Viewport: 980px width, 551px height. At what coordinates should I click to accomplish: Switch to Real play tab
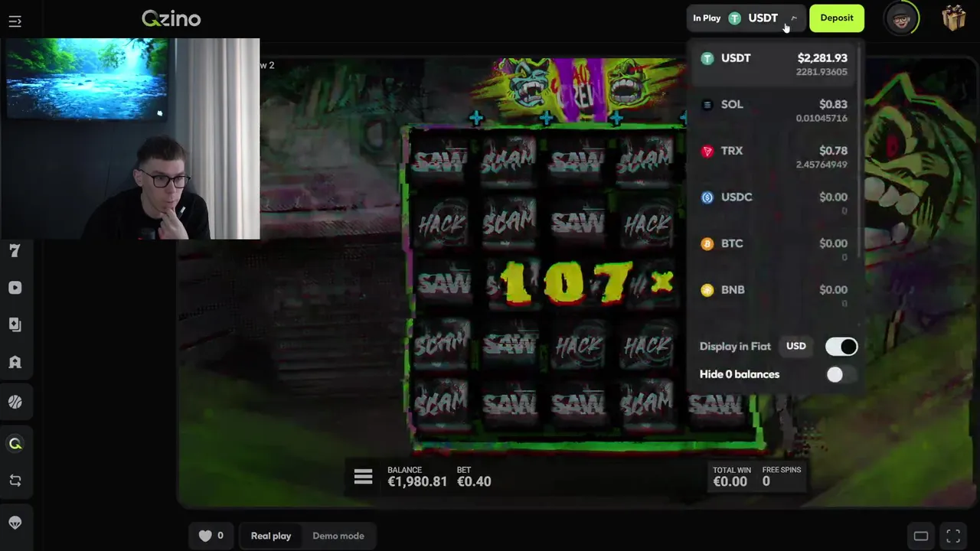pyautogui.click(x=271, y=536)
